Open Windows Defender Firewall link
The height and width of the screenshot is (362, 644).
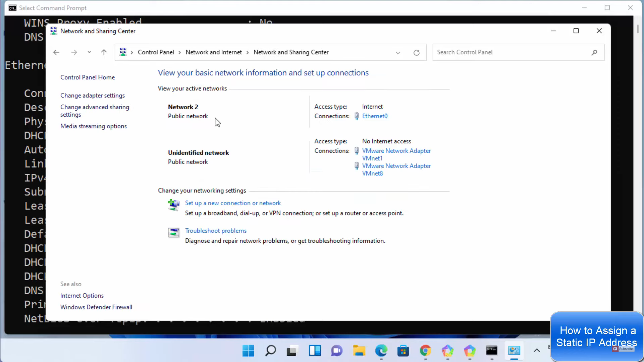click(x=96, y=307)
